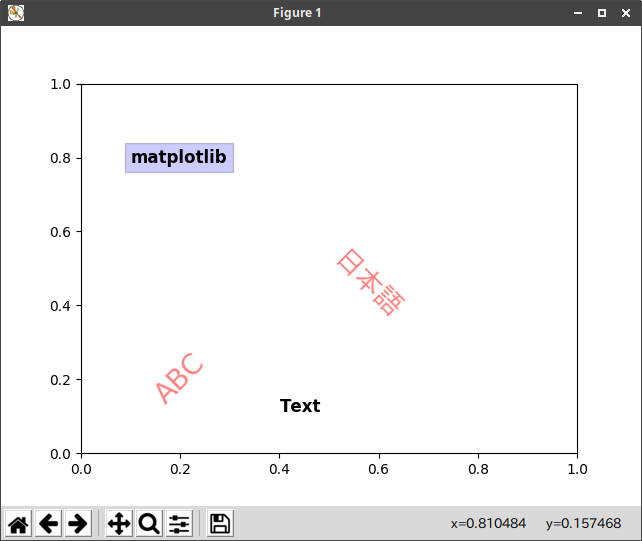Click the 'Figure 1' window title
642x541 pixels.
[x=297, y=13]
